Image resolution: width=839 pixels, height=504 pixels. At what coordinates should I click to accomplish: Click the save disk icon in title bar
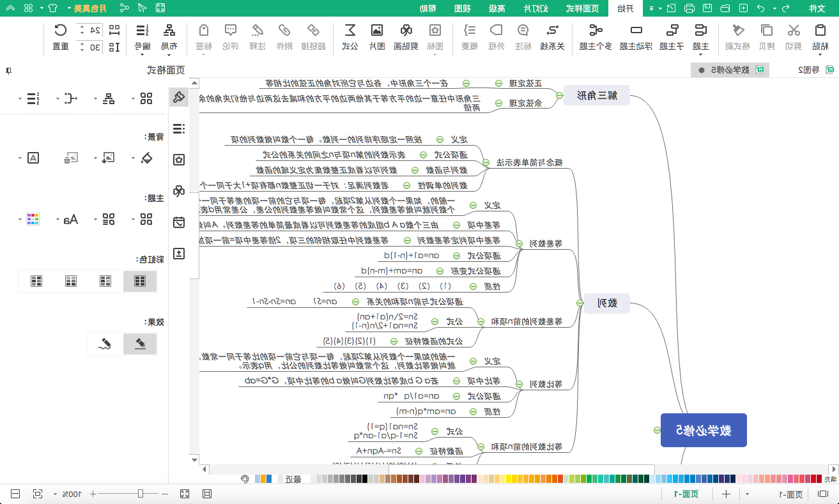(x=707, y=8)
